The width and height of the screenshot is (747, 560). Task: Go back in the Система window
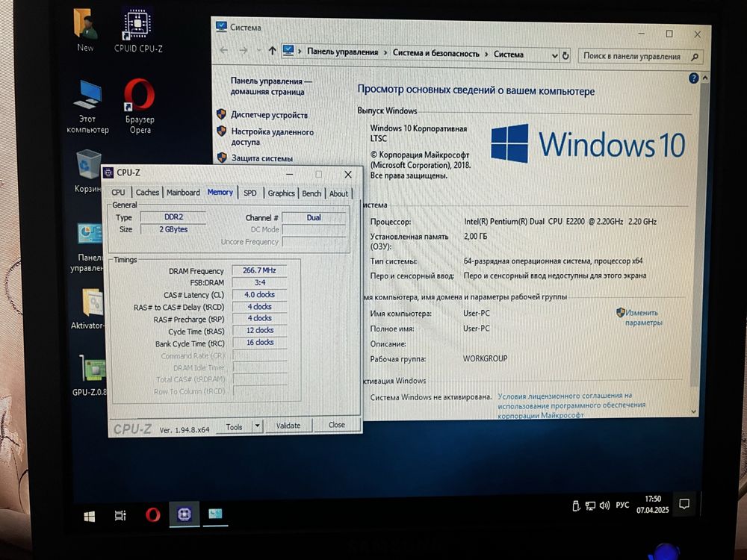pos(224,50)
